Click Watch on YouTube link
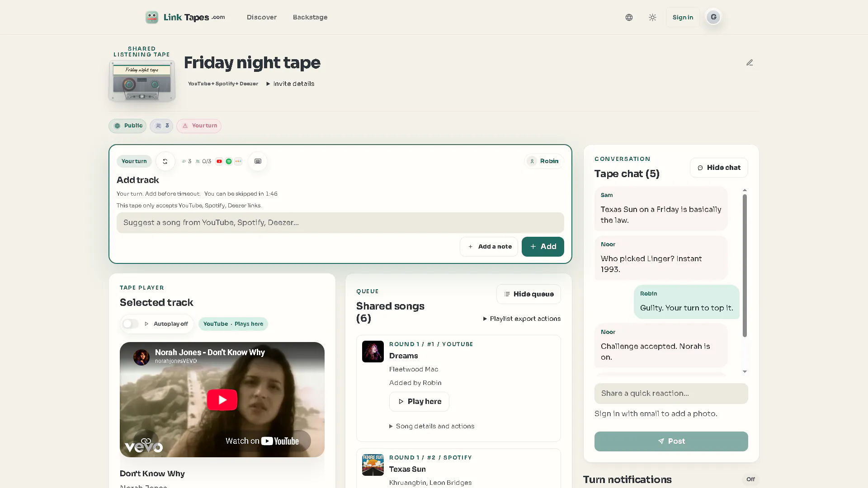The height and width of the screenshot is (488, 868). [262, 441]
